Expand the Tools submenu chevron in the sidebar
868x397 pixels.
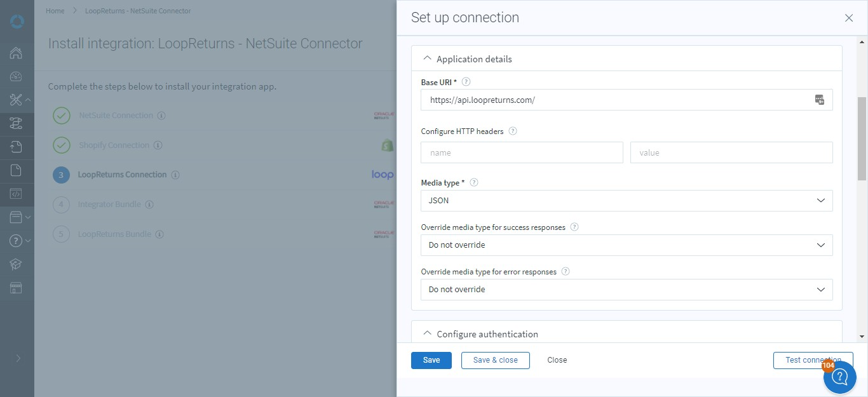[x=28, y=100]
